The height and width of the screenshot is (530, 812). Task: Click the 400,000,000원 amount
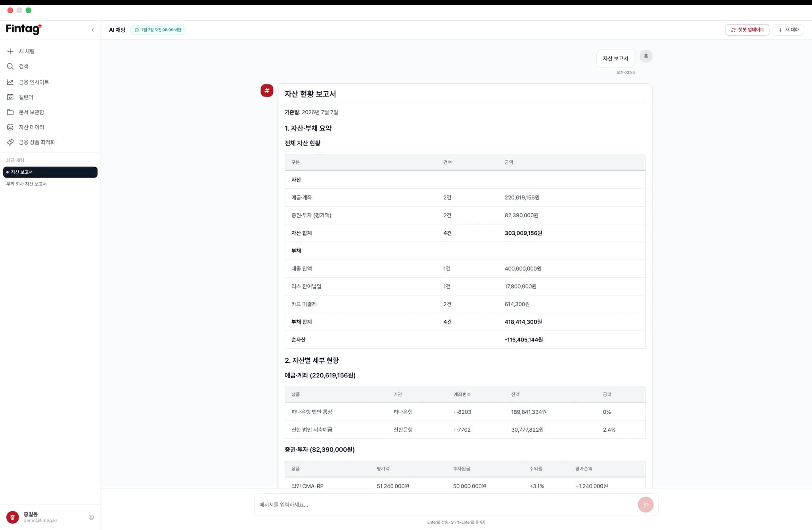[523, 268]
